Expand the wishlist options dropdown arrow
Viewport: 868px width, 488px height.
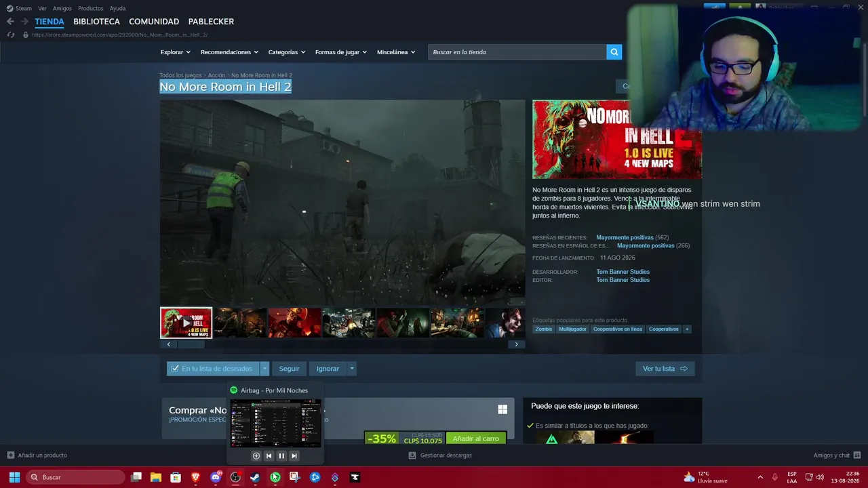(x=264, y=369)
